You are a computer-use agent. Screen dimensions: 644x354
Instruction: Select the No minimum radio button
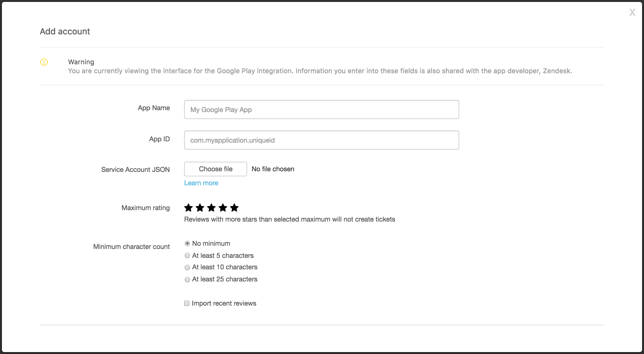pos(186,243)
